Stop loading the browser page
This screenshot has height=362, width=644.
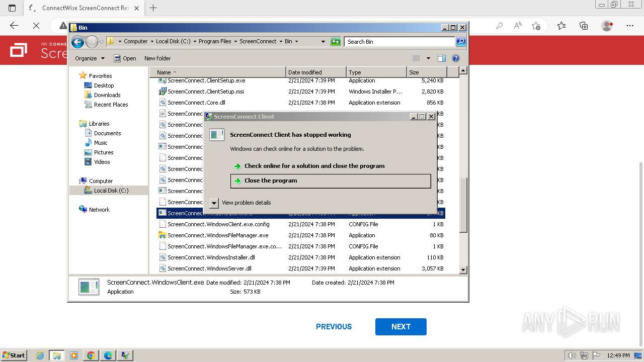click(x=36, y=26)
